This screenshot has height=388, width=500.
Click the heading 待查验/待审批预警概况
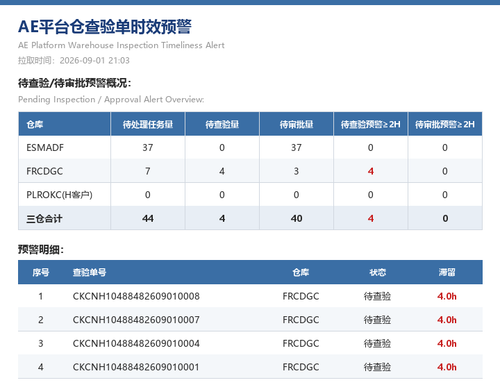(x=75, y=83)
